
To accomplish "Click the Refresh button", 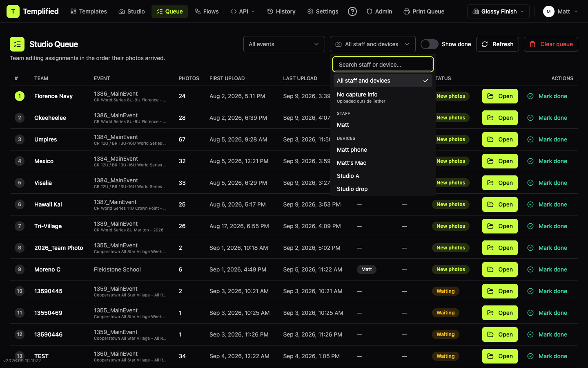I will (497, 44).
